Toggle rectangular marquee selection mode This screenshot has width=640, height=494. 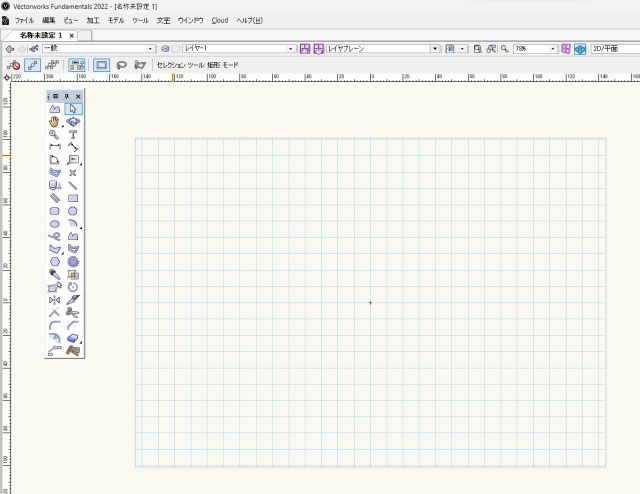(x=101, y=65)
